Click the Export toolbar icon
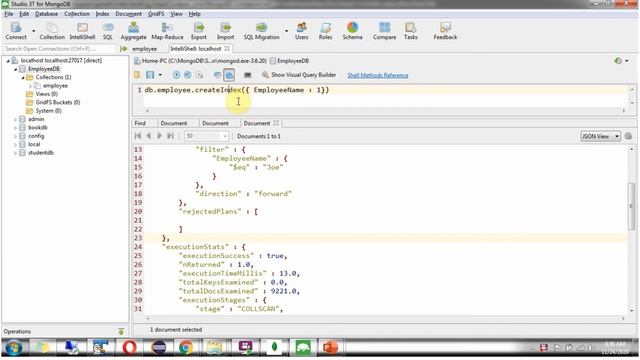 (199, 31)
